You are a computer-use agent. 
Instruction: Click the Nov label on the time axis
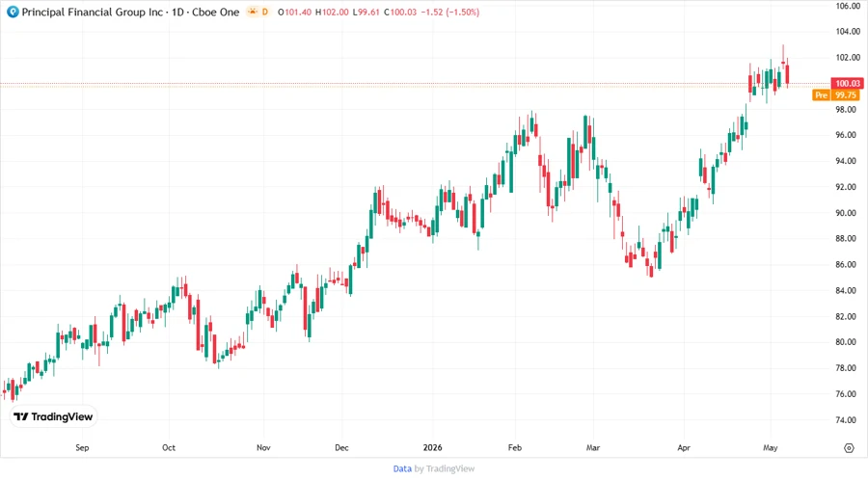(263, 447)
